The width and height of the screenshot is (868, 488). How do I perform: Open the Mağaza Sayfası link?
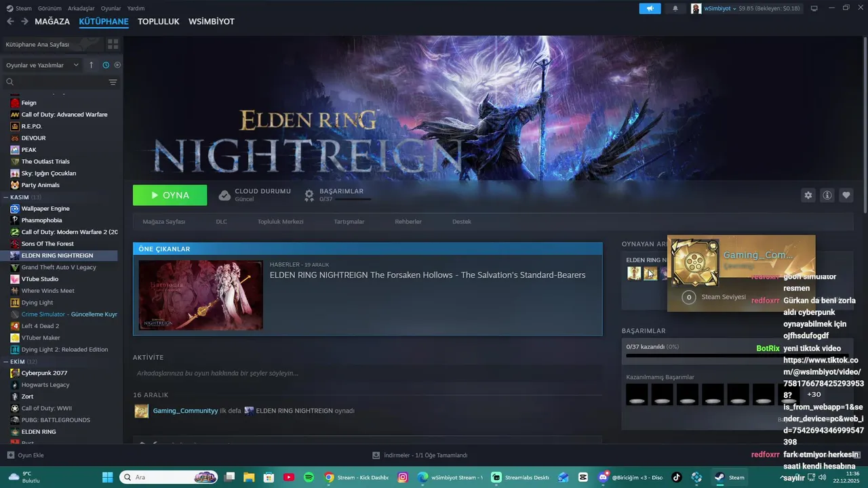click(163, 222)
